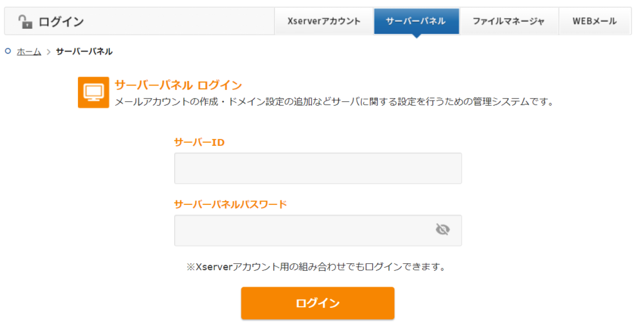Focus the サーバーパネルパスワード input field
This screenshot has width=644, height=335.
(318, 230)
